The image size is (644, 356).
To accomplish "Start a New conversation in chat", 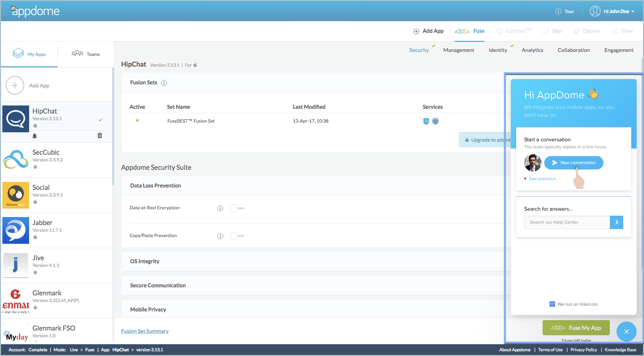I will pyautogui.click(x=574, y=162).
